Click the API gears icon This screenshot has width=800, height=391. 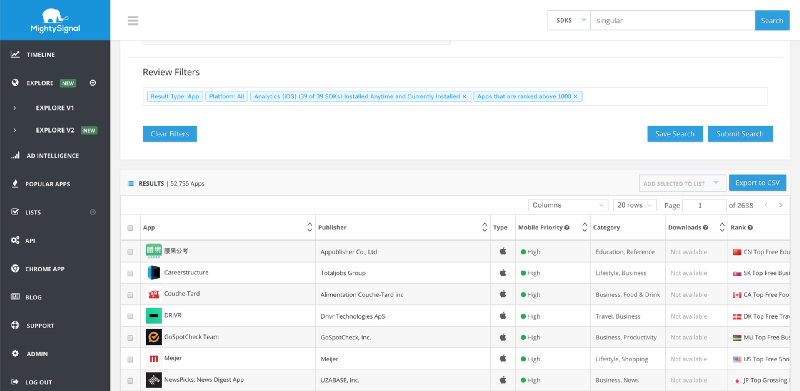(15, 240)
